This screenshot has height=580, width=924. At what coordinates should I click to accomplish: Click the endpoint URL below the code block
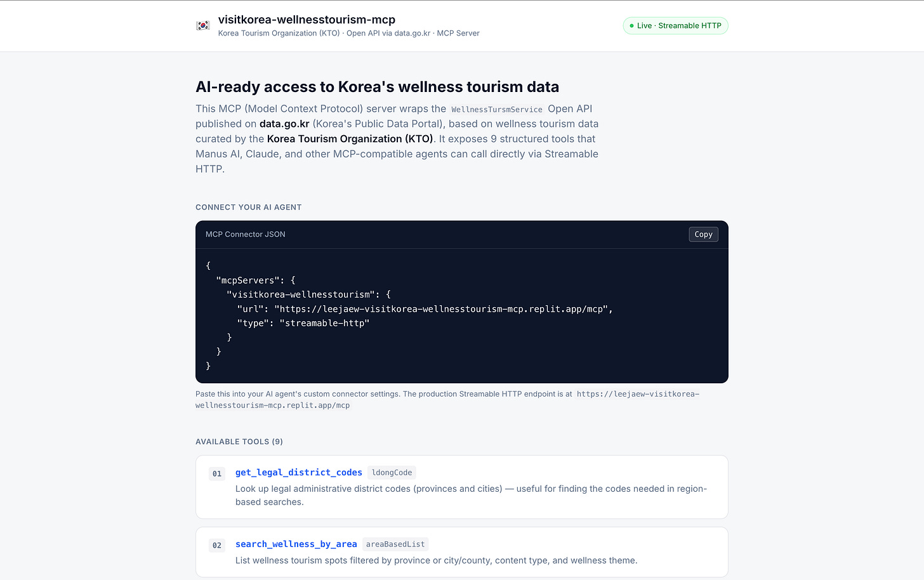pos(447,400)
